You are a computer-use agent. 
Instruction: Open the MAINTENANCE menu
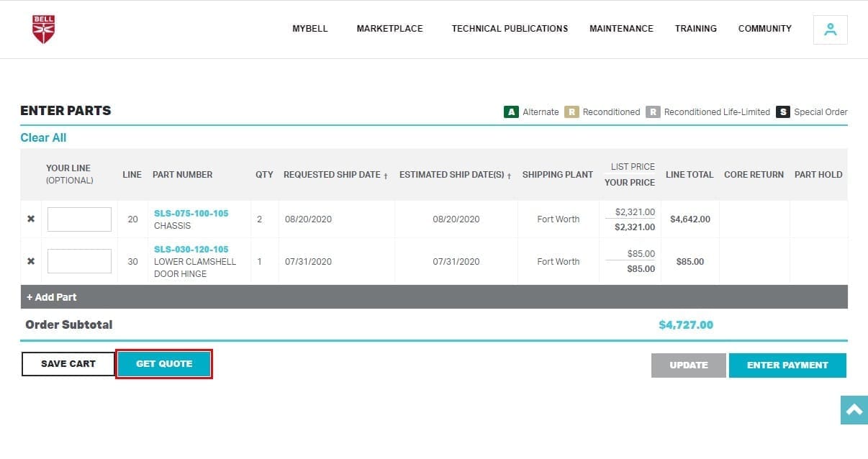pos(621,29)
